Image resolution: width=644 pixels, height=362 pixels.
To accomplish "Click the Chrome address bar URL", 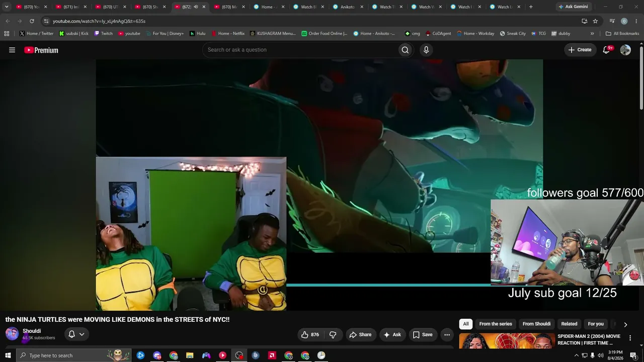I will [x=99, y=21].
